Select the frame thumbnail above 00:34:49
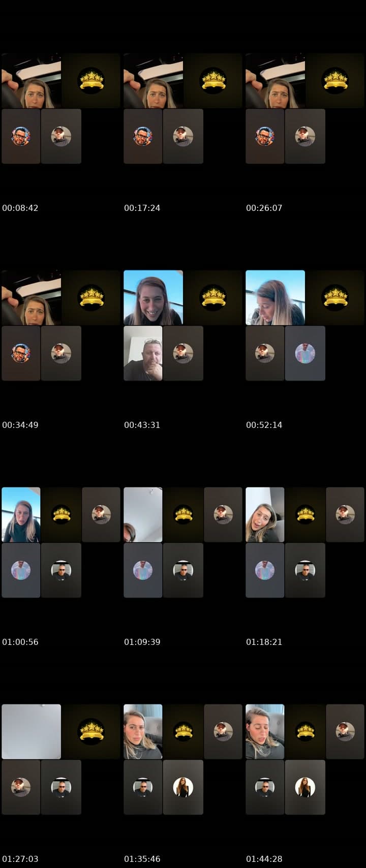 pos(61,325)
